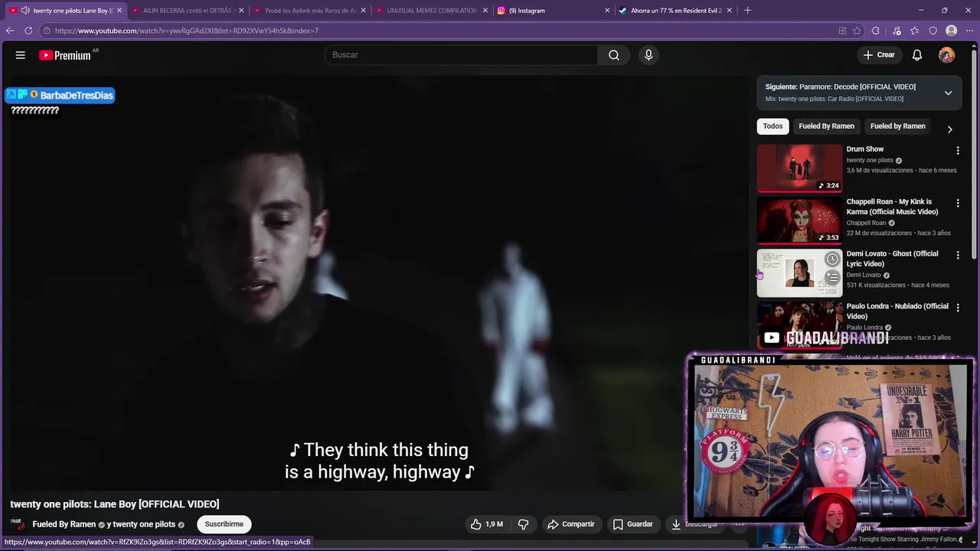
Task: Click the video title Lane Boy OFFICIAL VIDEO
Action: [x=115, y=504]
